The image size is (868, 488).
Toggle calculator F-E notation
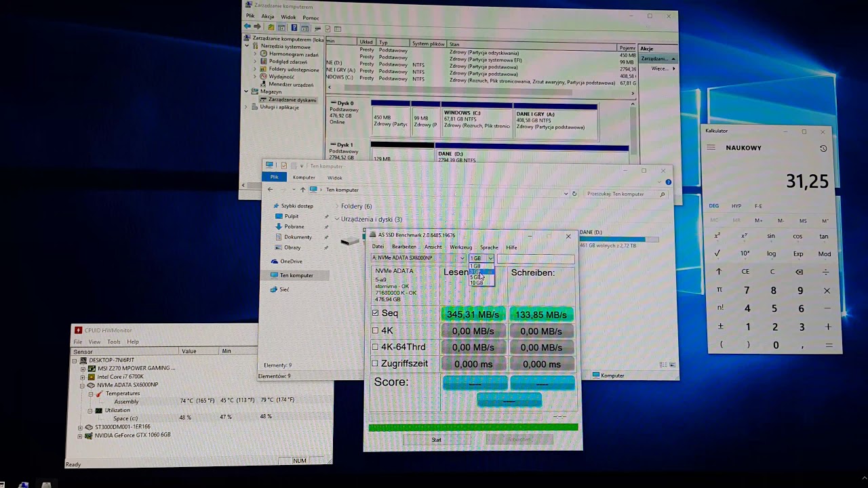(758, 206)
